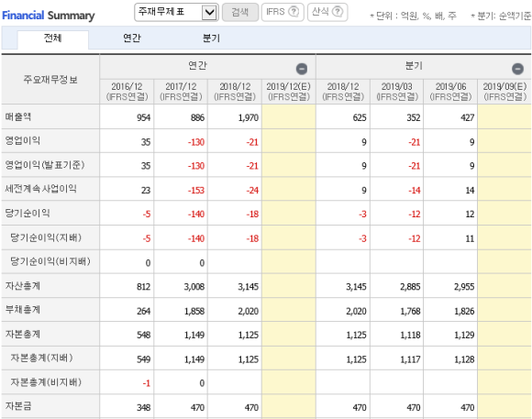The image size is (532, 419).
Task: Click the 주요재무정보 header cell
Action: (50, 80)
